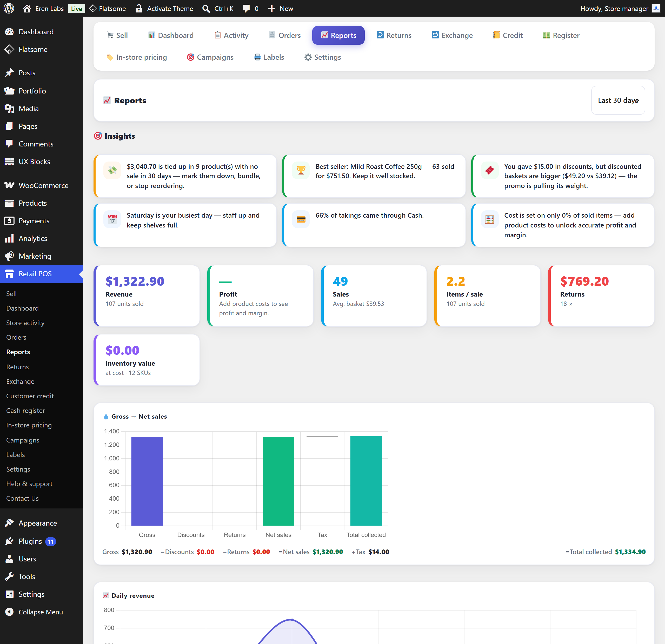Screen dimensions: 665x644
Task: Open Help & support submenu link
Action: tap(29, 484)
